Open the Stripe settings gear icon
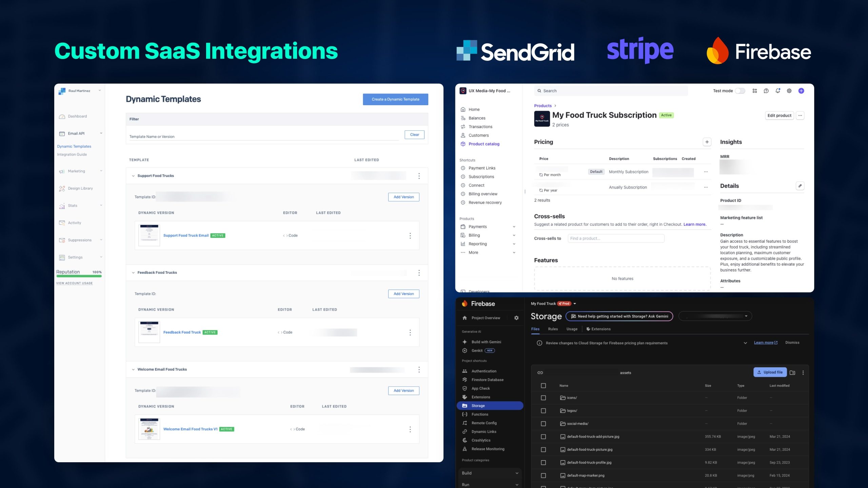This screenshot has width=868, height=488. [x=789, y=91]
